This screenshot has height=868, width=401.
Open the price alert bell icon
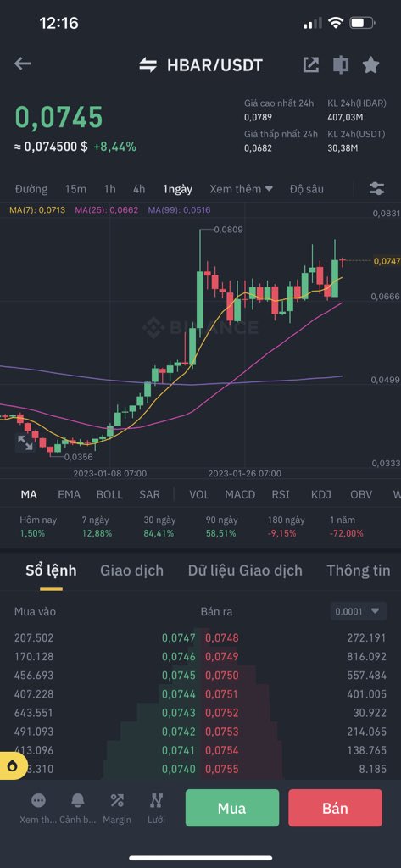(77, 800)
